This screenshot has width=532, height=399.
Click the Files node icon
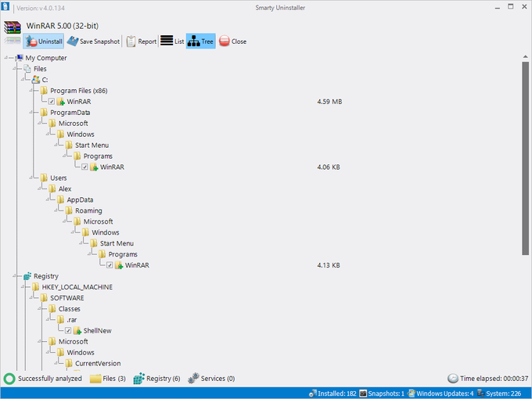[27, 69]
